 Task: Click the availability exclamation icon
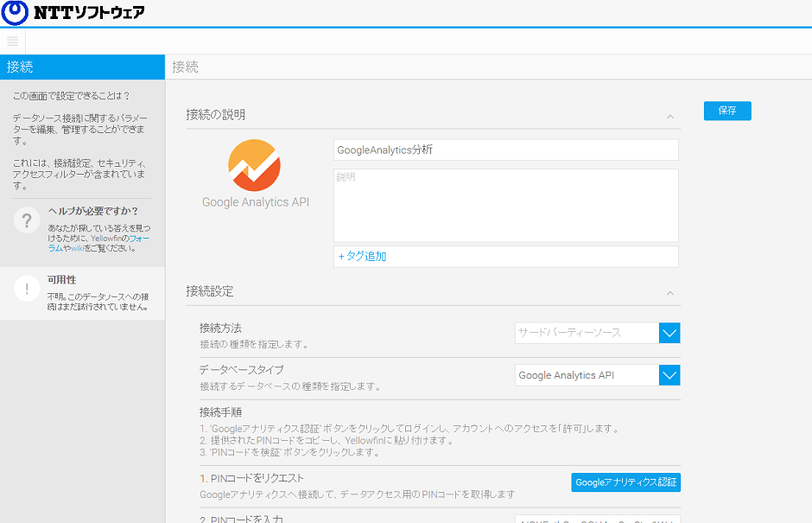(27, 289)
